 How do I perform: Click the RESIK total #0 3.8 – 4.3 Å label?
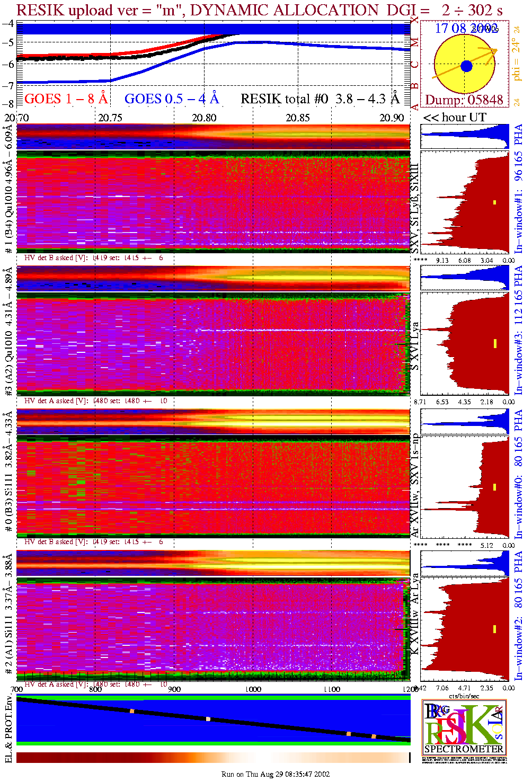[x=320, y=99]
